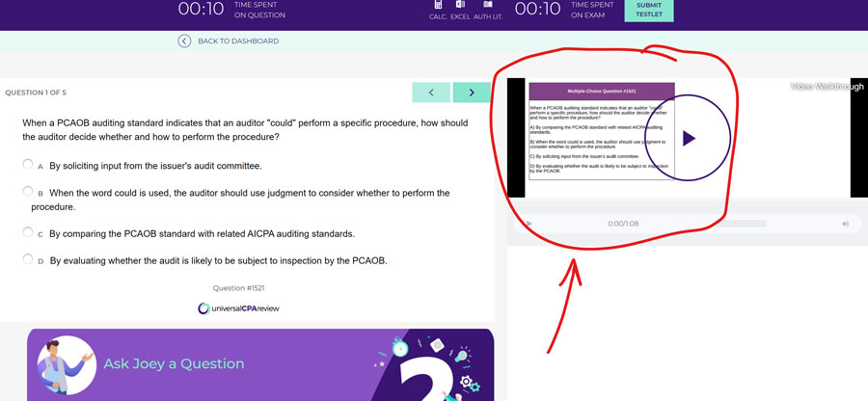Play the video walkthrough
The image size is (868, 401).
(688, 139)
